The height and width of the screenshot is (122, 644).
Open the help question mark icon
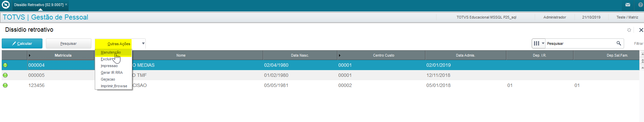click(641, 5)
